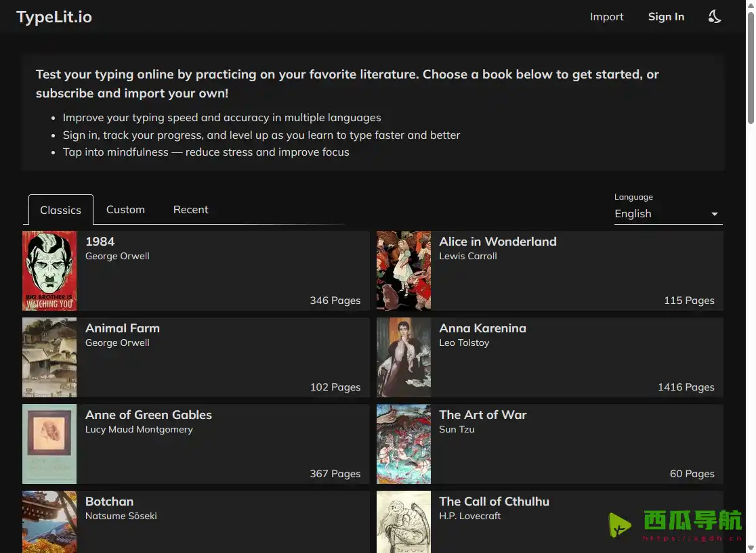This screenshot has width=756, height=553.
Task: Choose the Anna Karenina title text
Action: tap(482, 328)
